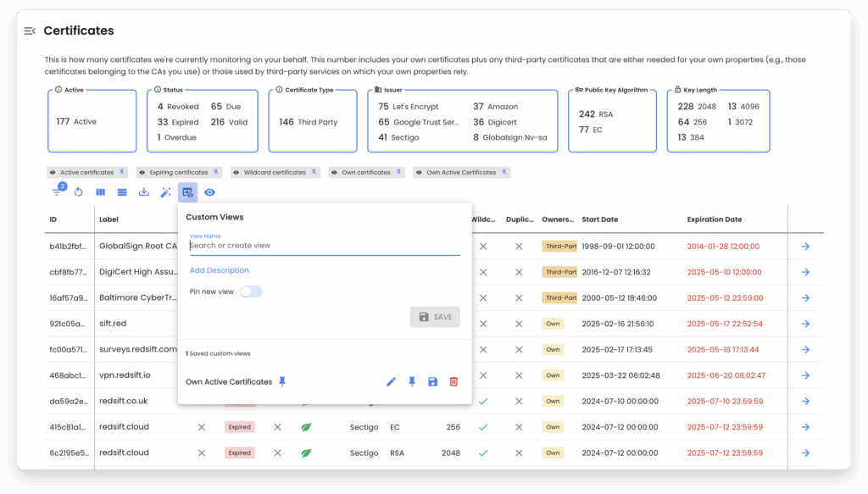Delete the Own Active Certificates view
This screenshot has width=868, height=494.
(x=453, y=382)
